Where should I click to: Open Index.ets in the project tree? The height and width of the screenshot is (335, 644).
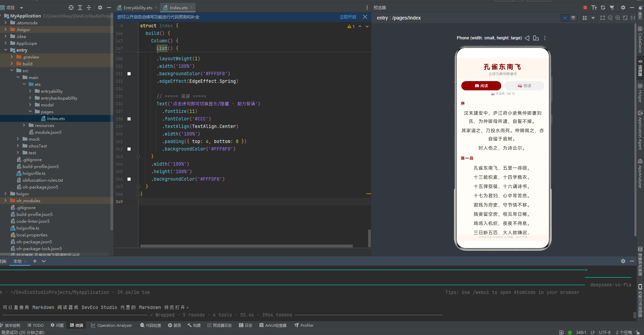(56, 118)
